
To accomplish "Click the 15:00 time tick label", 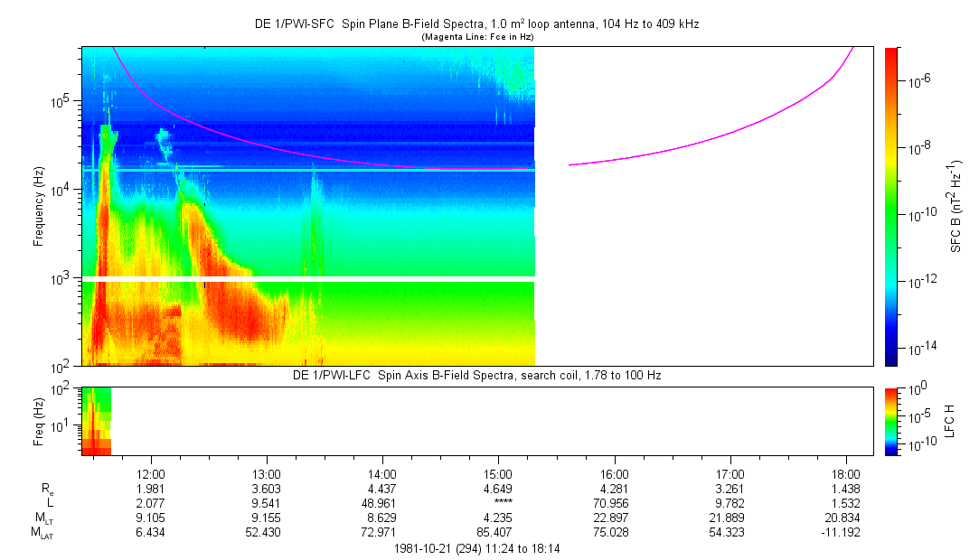I will (498, 473).
